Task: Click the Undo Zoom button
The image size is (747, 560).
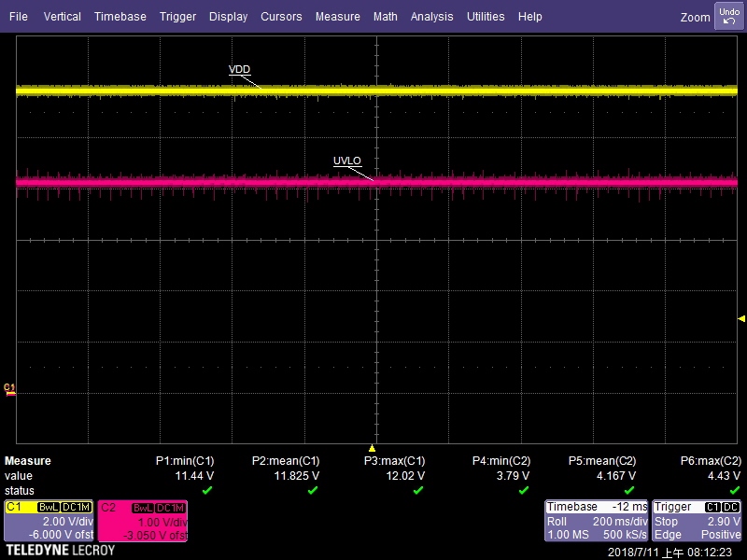Action: point(729,16)
